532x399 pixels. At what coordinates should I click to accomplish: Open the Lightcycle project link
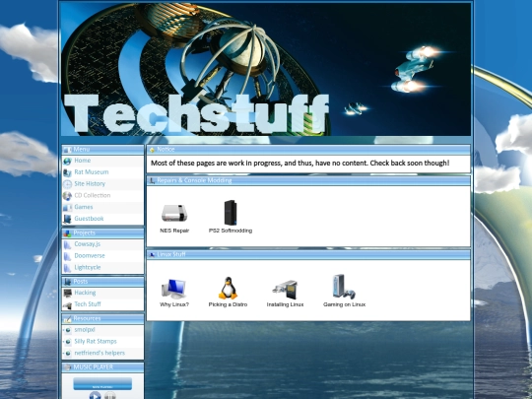tap(88, 267)
